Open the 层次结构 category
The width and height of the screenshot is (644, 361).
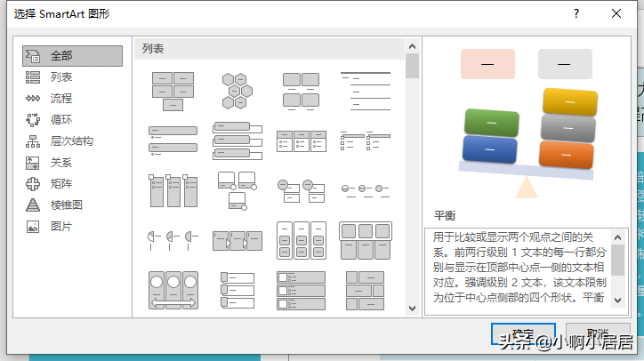(x=72, y=141)
